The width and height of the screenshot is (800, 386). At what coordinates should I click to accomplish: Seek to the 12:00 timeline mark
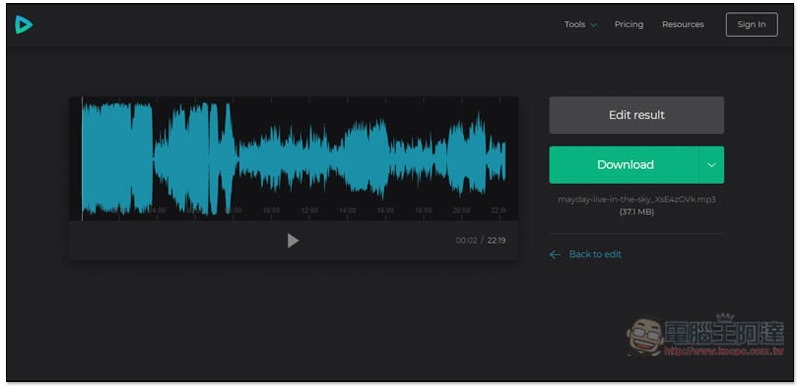309,210
